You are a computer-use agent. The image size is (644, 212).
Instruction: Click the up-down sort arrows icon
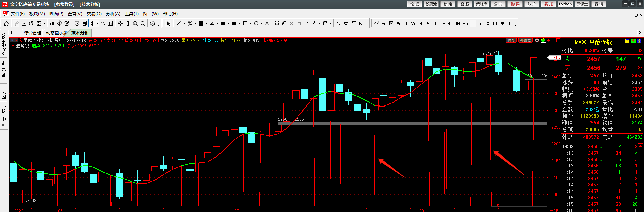[110, 23]
